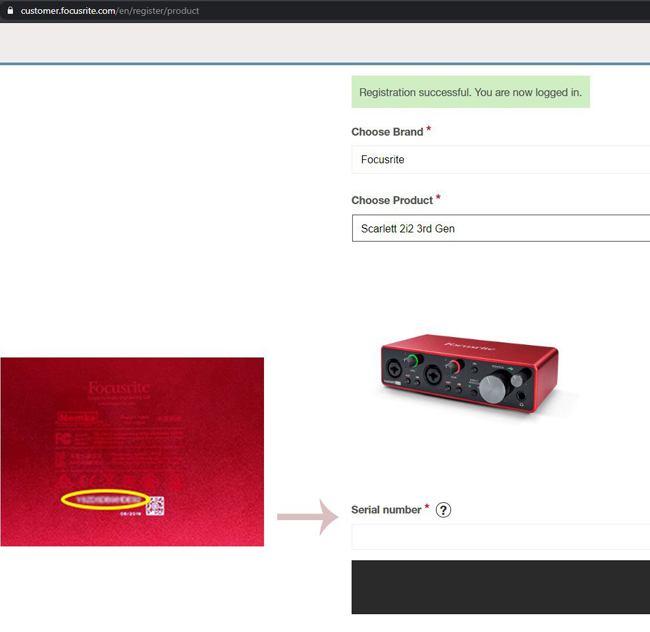Click the 'Choose Product' label text
Image resolution: width=650 pixels, height=632 pixels.
coord(392,200)
